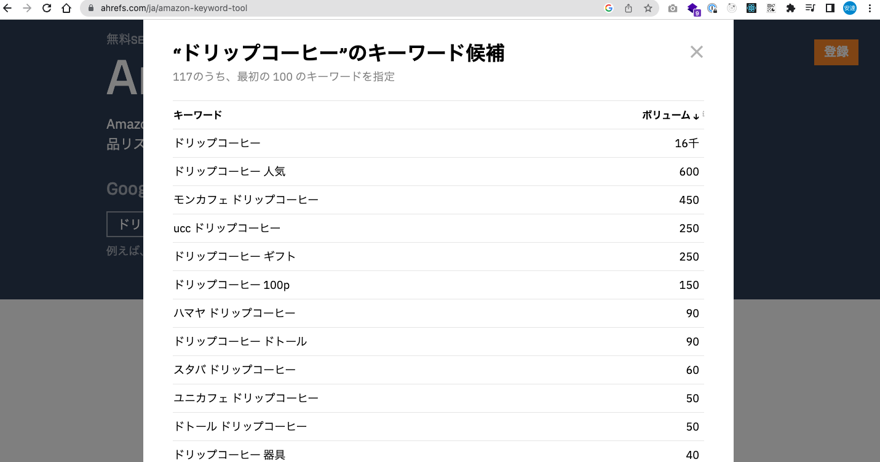Click the Google icon in address bar
This screenshot has height=462, width=880.
click(608, 8)
